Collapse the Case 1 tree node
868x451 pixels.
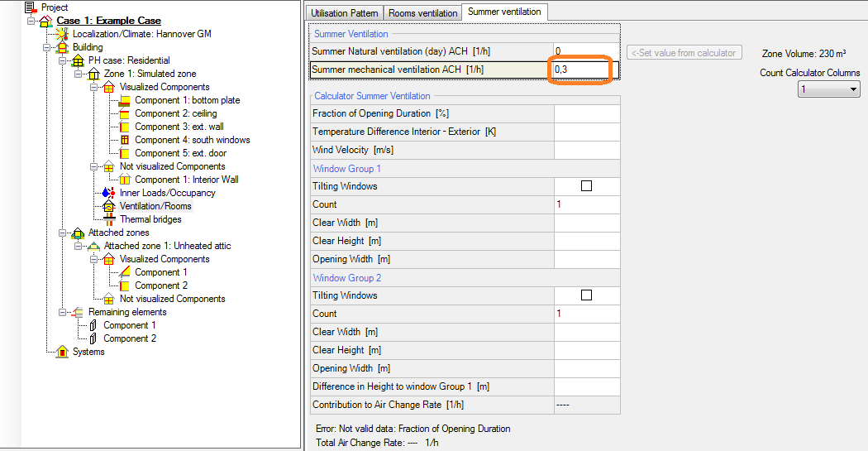pyautogui.click(x=31, y=21)
